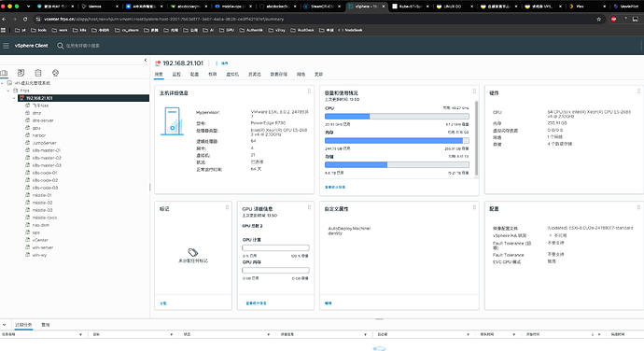This screenshot has height=351, width=644.
Task: Grab the drag handle on 容量和使用情况 card
Action: point(474,91)
